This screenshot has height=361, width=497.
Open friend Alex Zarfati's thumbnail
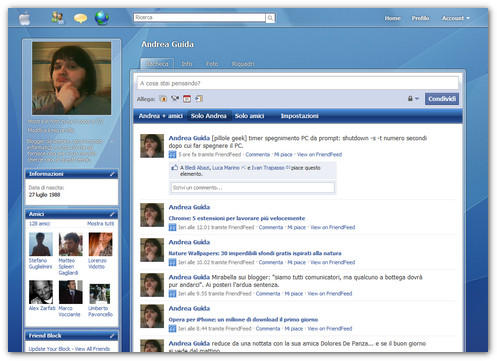click(41, 292)
